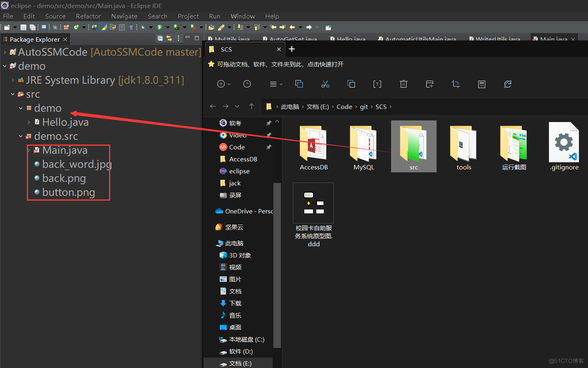
Task: Expand the Hello.java node
Action: click(x=29, y=122)
